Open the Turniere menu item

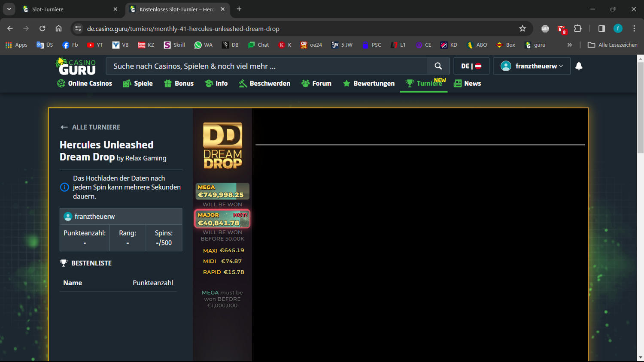[x=424, y=83]
